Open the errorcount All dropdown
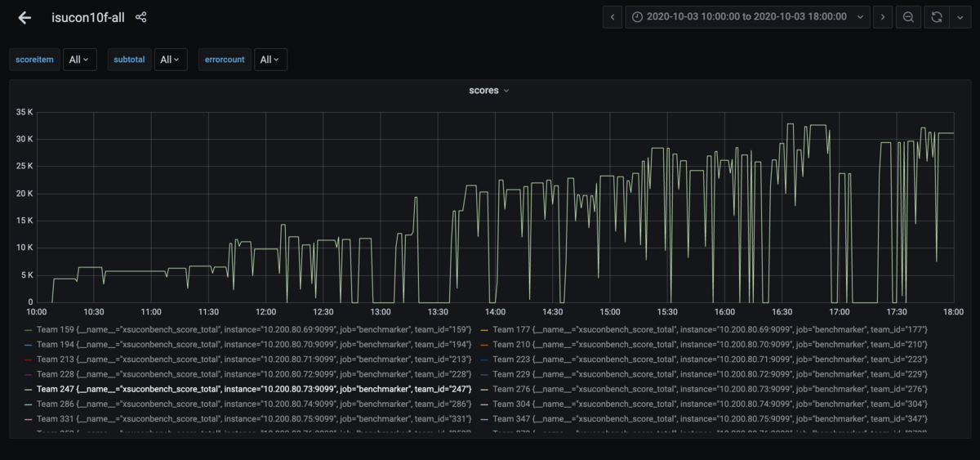Screen dimensions: 980x460 click(270, 60)
